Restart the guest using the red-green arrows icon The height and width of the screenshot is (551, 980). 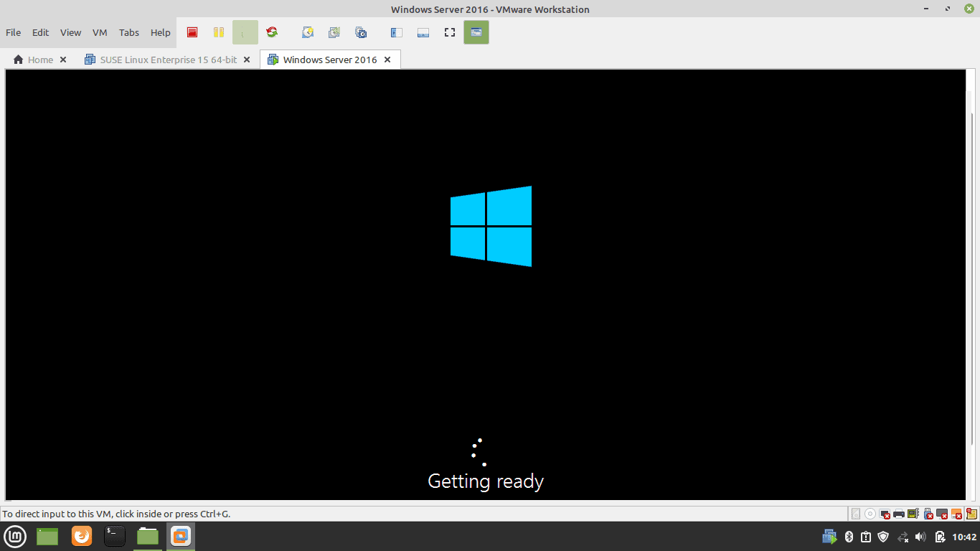click(x=272, y=32)
